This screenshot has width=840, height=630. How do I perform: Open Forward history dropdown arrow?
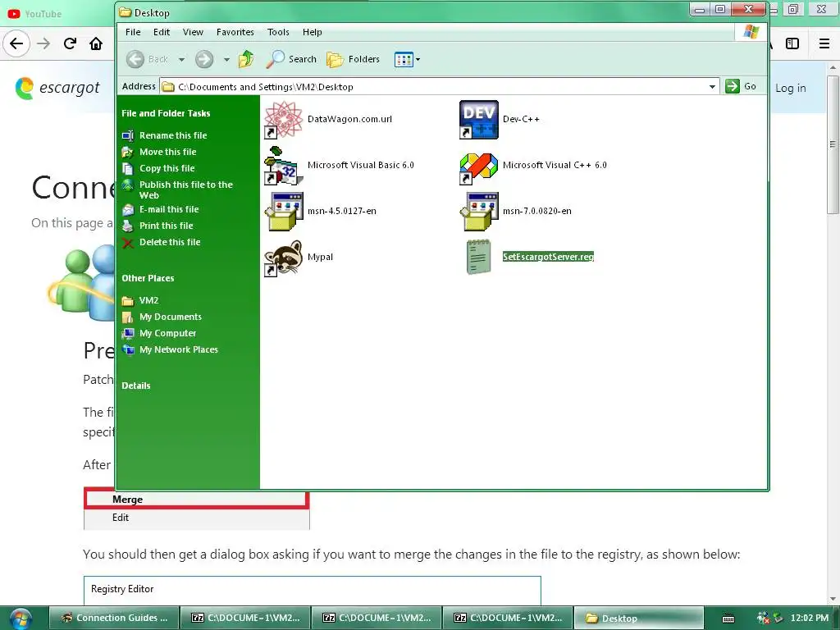226,59
